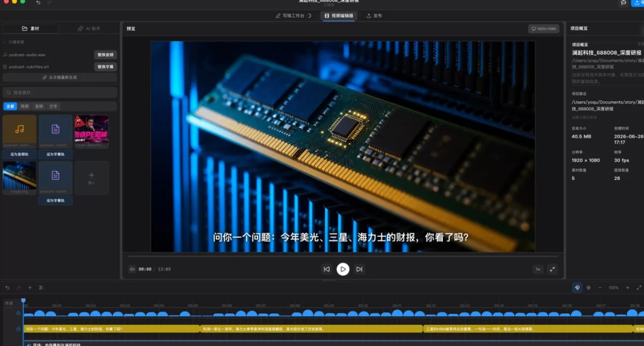The width and height of the screenshot is (644, 346).
Task: Click the blue button at far top right
Action: click(638, 3)
